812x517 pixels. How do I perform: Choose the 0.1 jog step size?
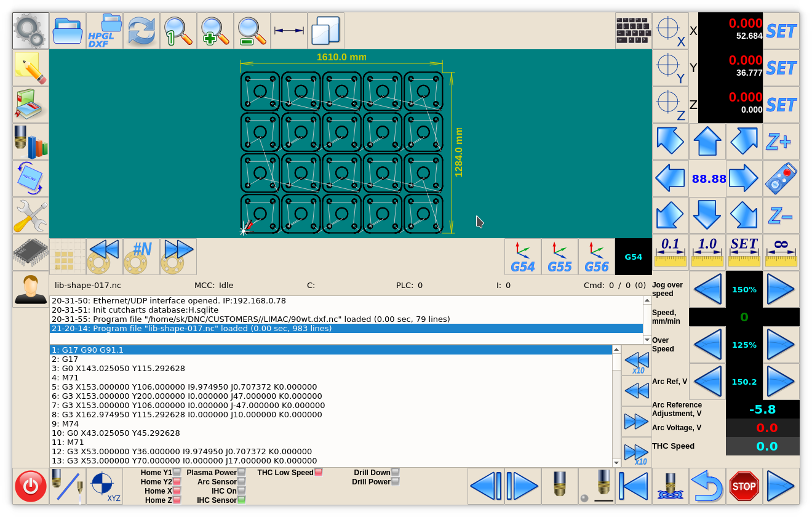click(670, 252)
